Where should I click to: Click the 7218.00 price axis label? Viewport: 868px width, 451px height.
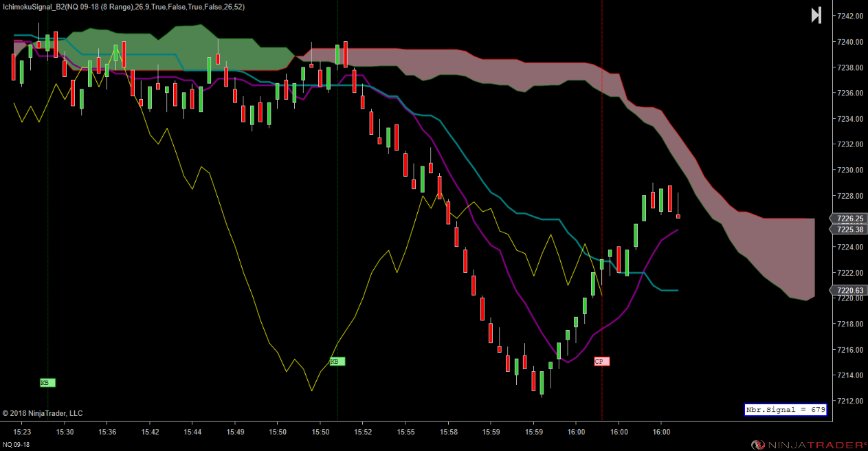pyautogui.click(x=851, y=324)
